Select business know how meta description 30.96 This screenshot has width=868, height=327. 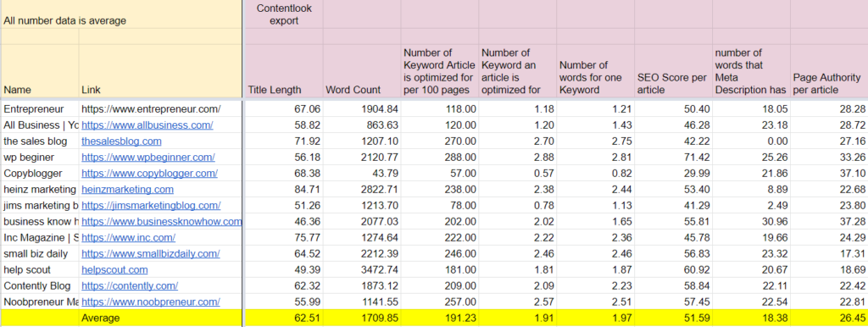pos(752,222)
